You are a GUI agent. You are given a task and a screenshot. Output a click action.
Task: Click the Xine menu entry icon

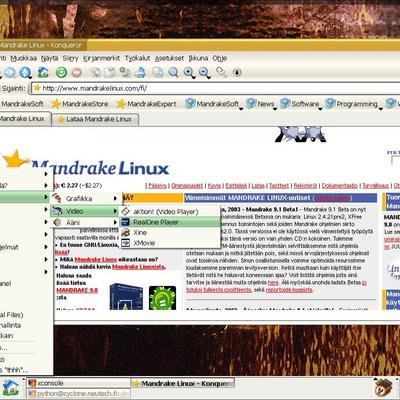pos(125,232)
